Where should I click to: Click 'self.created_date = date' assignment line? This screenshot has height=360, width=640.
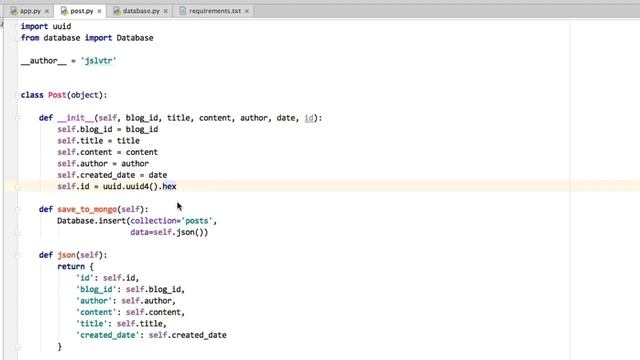[x=112, y=175]
